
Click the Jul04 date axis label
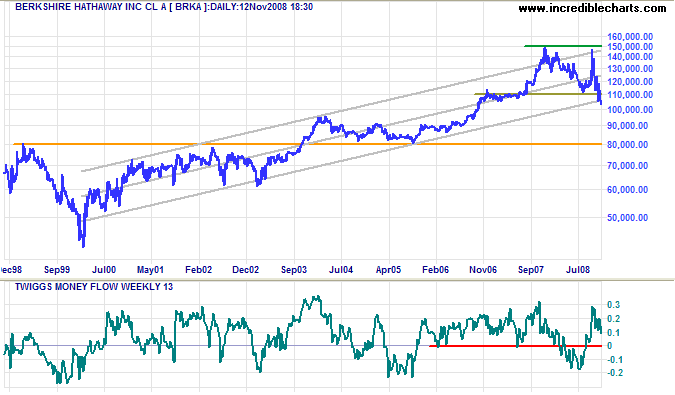pyautogui.click(x=341, y=270)
